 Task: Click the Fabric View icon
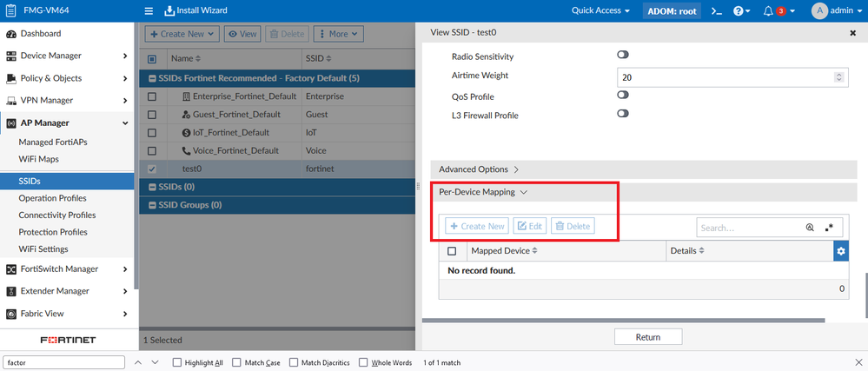(10, 314)
